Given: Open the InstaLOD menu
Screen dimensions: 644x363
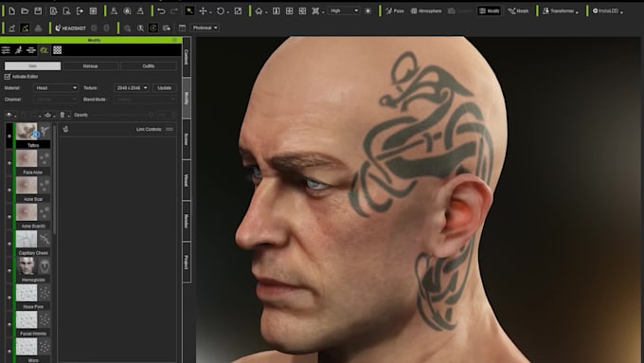Looking at the screenshot, I should pos(608,11).
